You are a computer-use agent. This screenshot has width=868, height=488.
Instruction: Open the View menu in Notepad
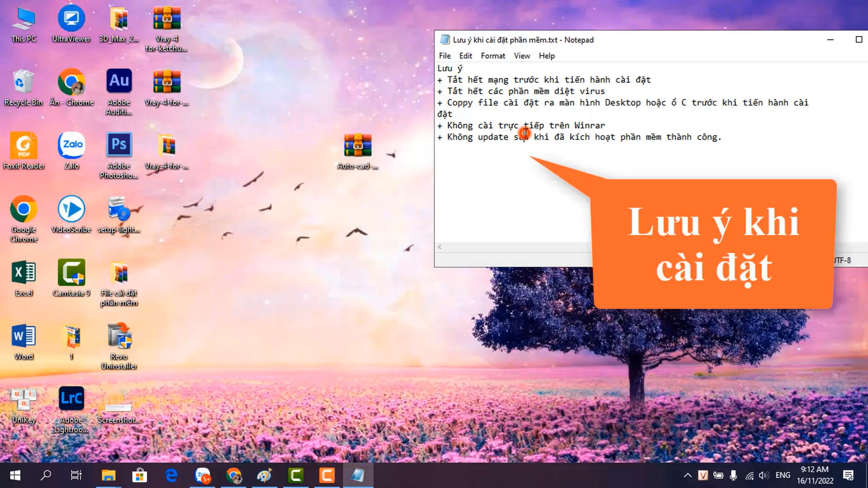[x=522, y=56]
